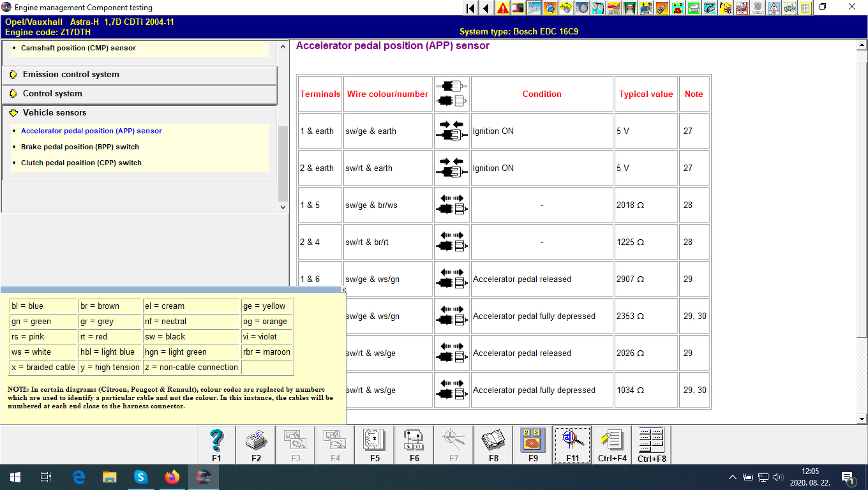Toggle the F11 colour code magnifier button
Image resolution: width=868 pixels, height=490 pixels.
coord(572,445)
